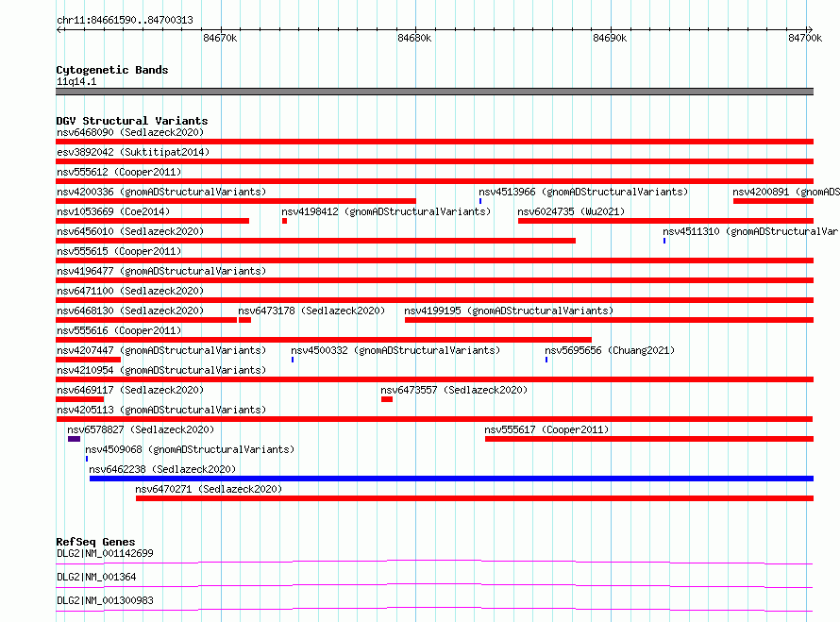Click the 11q14.1 band label
Screen dimensions: 840x622
point(76,81)
